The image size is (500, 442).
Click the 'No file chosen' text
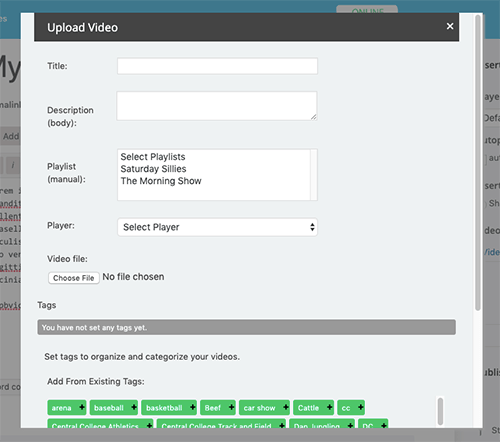tap(133, 277)
